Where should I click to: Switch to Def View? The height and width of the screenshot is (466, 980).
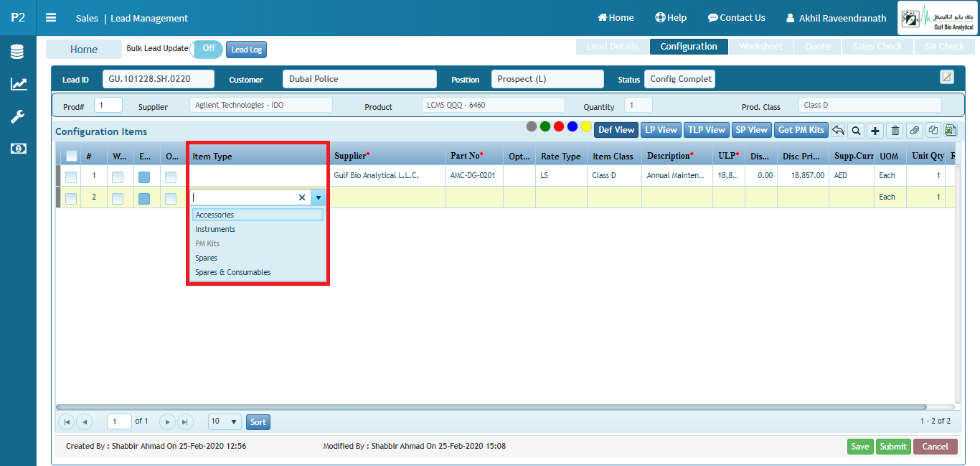pos(616,130)
